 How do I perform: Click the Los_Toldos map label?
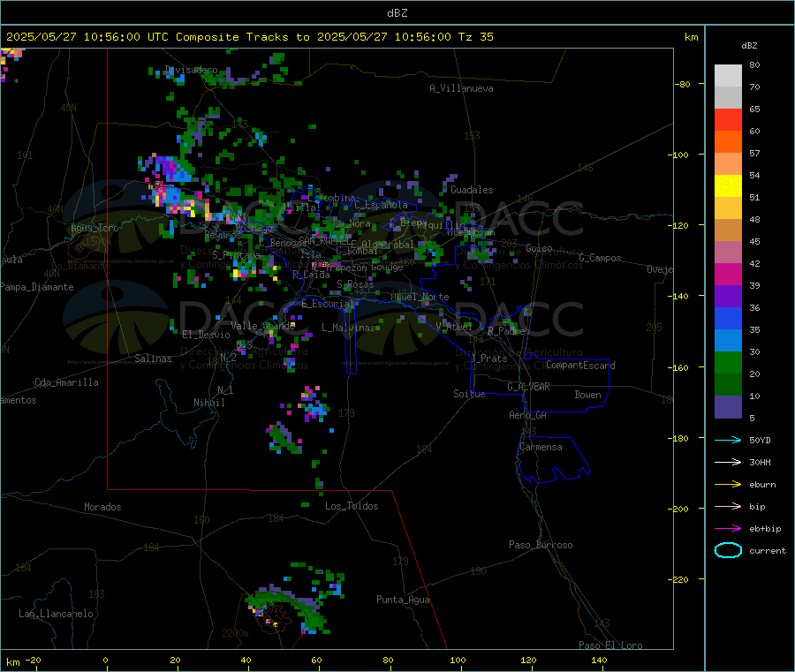[352, 506]
